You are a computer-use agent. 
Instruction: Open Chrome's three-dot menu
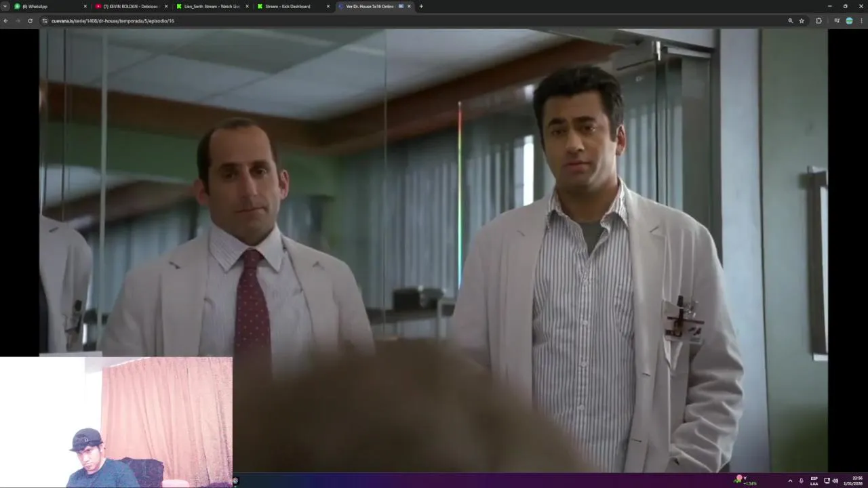pos(861,21)
